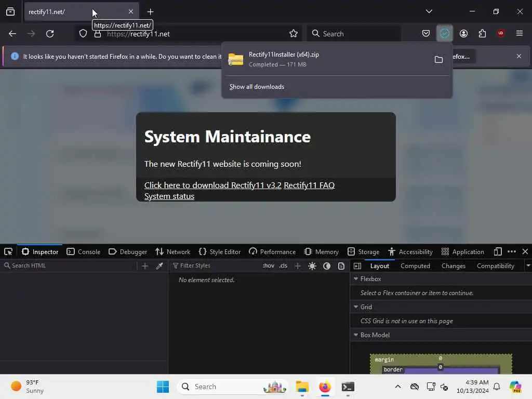The width and height of the screenshot is (532, 399).
Task: Switch to the Inspector tab
Action: pos(40,252)
